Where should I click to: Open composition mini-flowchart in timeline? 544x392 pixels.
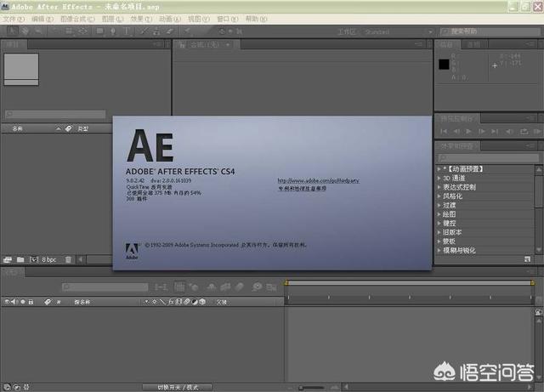pyautogui.click(x=161, y=287)
